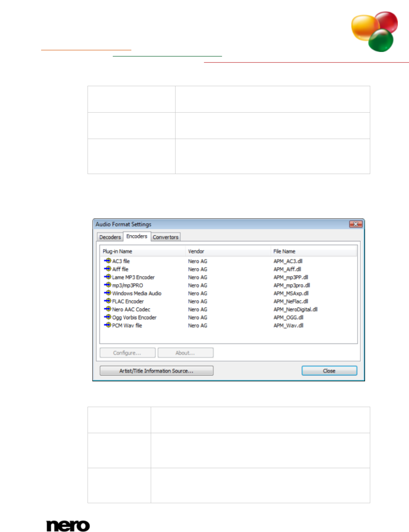The width and height of the screenshot is (409, 532).
Task: Select the PCM Wav file entry
Action: pyautogui.click(x=127, y=325)
